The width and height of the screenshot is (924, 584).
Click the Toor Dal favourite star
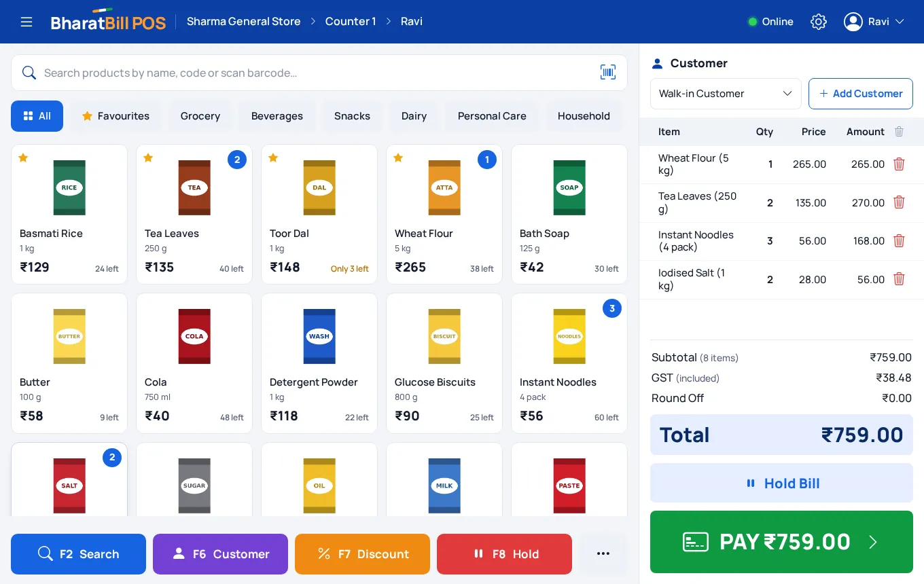[273, 158]
